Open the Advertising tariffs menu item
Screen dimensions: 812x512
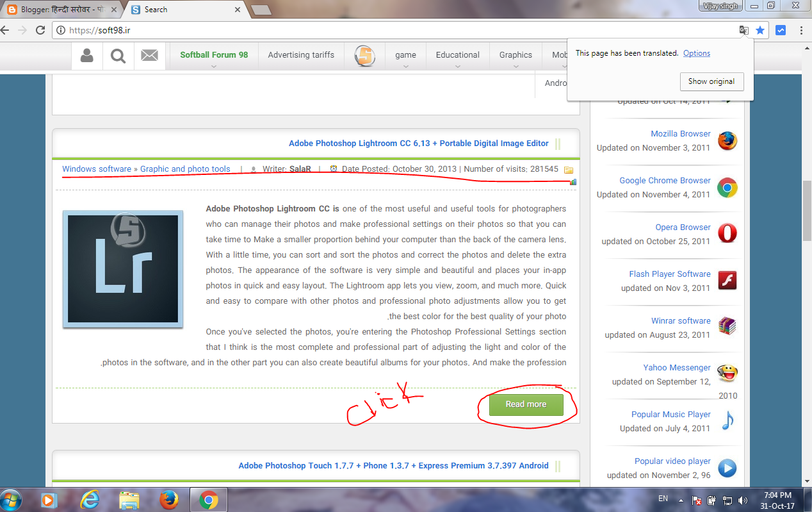tap(301, 55)
